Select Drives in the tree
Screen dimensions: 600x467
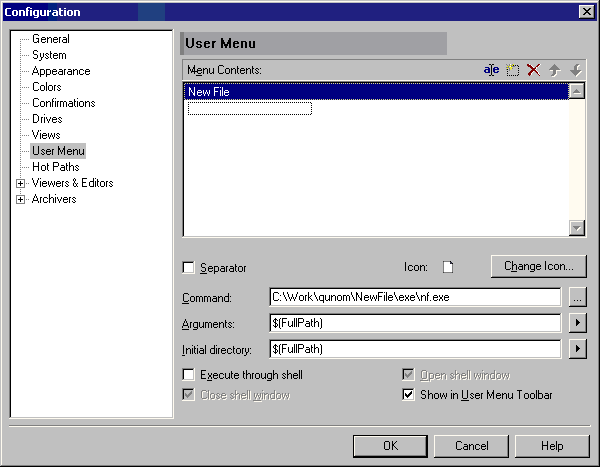coord(47,119)
